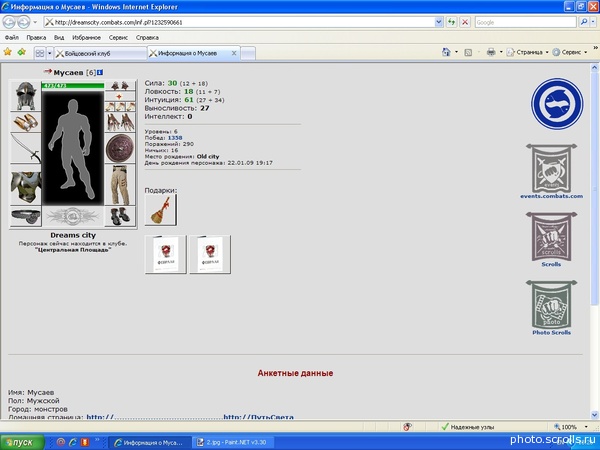The height and width of the screenshot is (450, 600).
Task: Click the Favorites Center star icon
Action: click(x=7, y=52)
